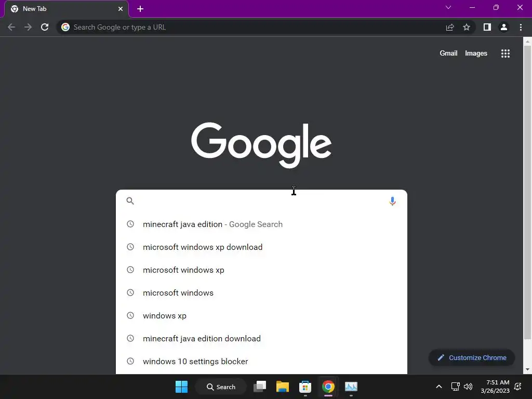Click the Google icon in address bar
Image resolution: width=532 pixels, height=399 pixels.
65,27
